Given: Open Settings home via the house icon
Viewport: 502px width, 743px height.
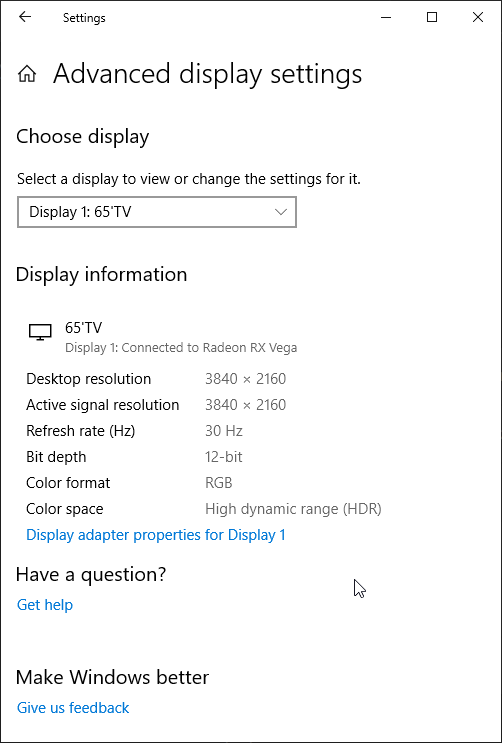Looking at the screenshot, I should coord(27,74).
